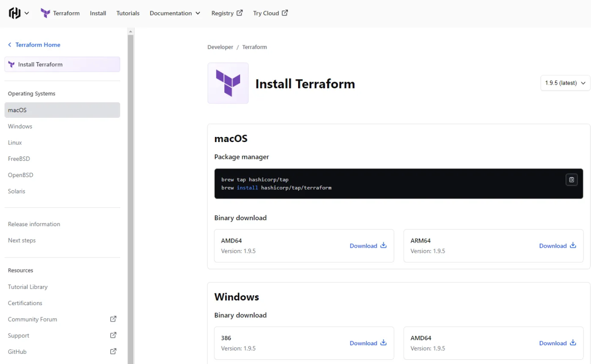
Task: Open the Tutorials nav item
Action: [128, 13]
